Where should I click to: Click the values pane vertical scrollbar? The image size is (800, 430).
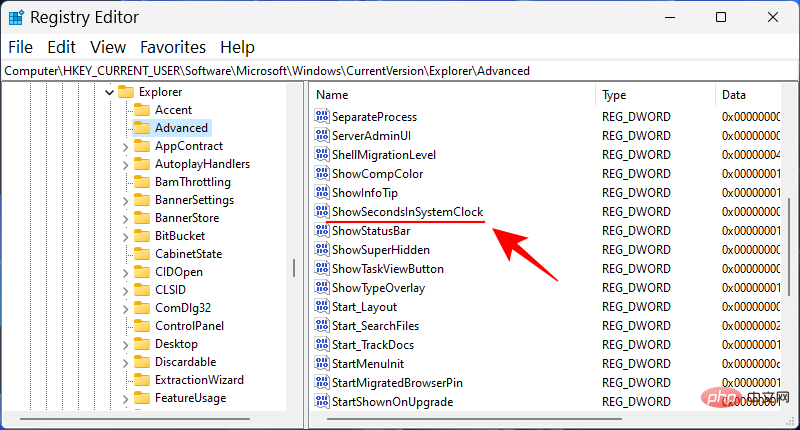pyautogui.click(x=789, y=250)
